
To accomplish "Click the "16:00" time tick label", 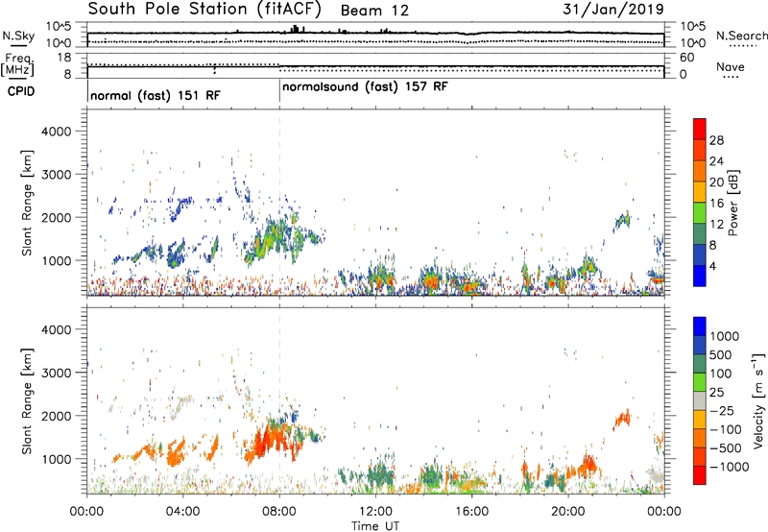I will (471, 512).
